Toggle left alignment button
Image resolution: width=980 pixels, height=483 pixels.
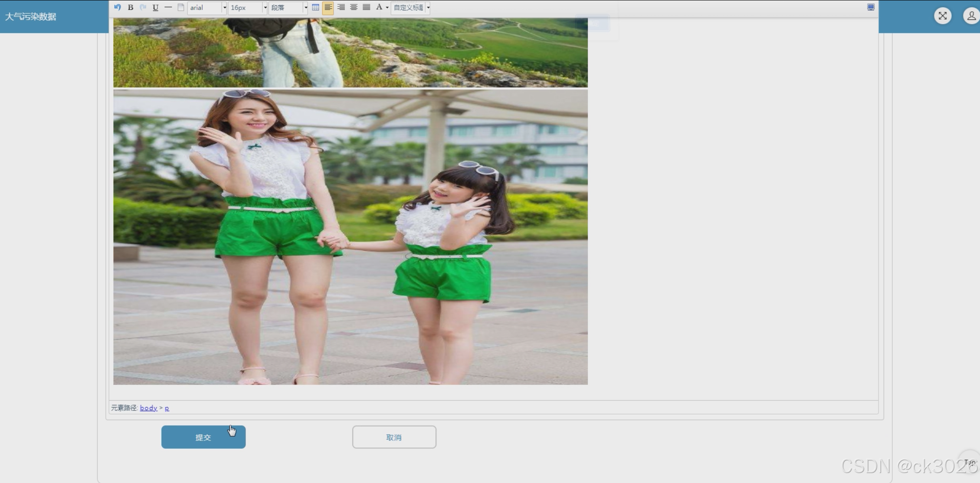tap(328, 7)
